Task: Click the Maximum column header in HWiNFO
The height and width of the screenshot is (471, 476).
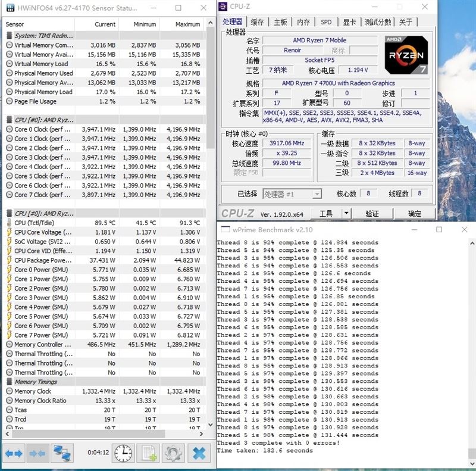Action: [181, 24]
